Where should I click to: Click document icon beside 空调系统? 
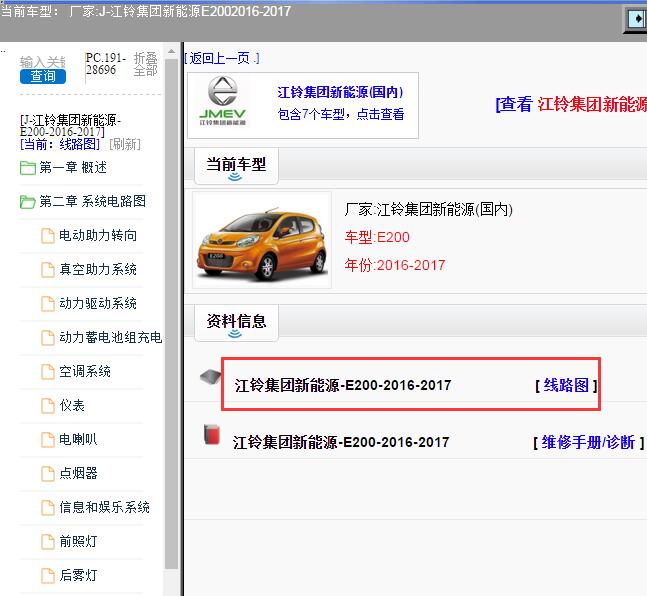click(x=47, y=371)
